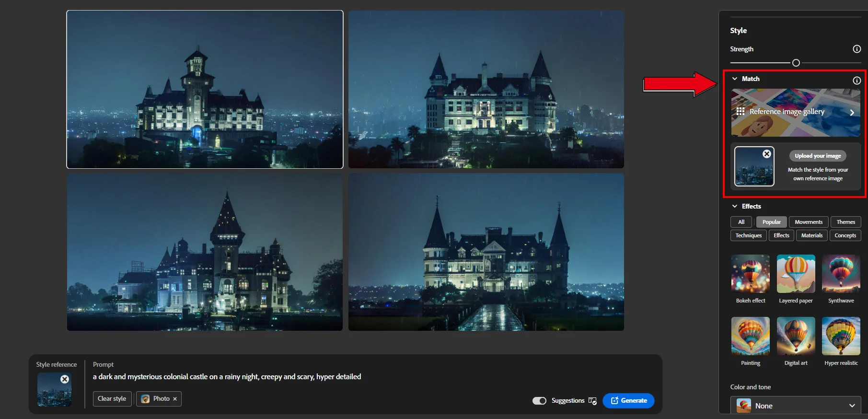Click the Strength slider handle
The image size is (868, 419).
pyautogui.click(x=796, y=63)
